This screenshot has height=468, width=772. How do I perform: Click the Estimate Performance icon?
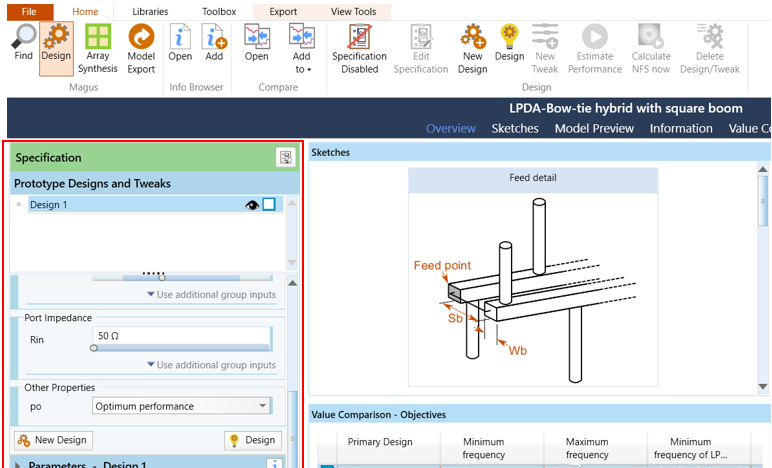click(595, 37)
